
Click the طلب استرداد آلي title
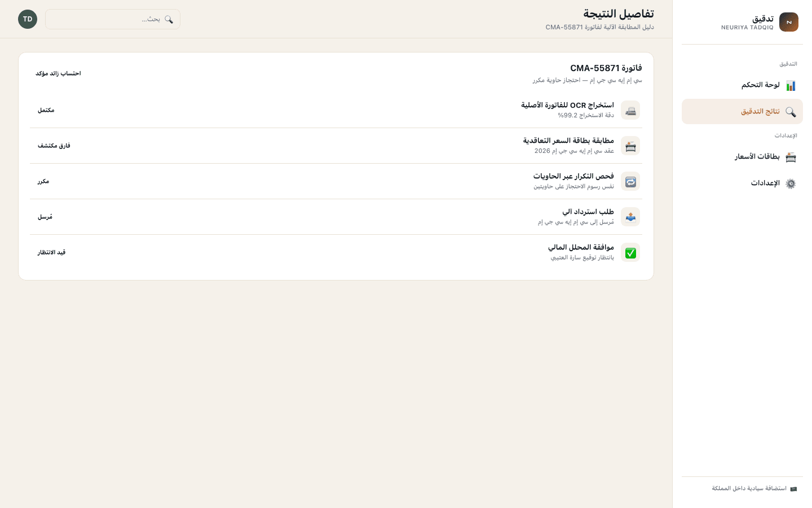[588, 212]
